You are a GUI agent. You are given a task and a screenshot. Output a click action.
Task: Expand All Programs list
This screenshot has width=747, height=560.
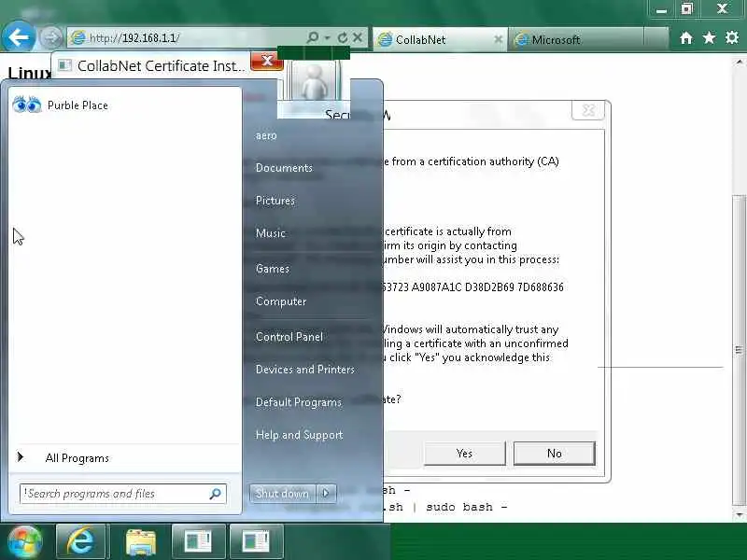tap(125, 457)
